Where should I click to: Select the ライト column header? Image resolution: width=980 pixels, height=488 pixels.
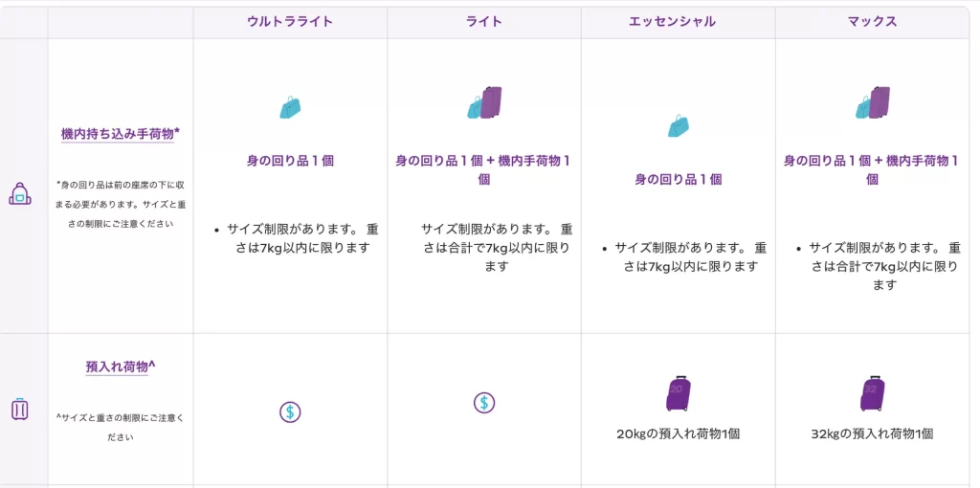point(484,21)
